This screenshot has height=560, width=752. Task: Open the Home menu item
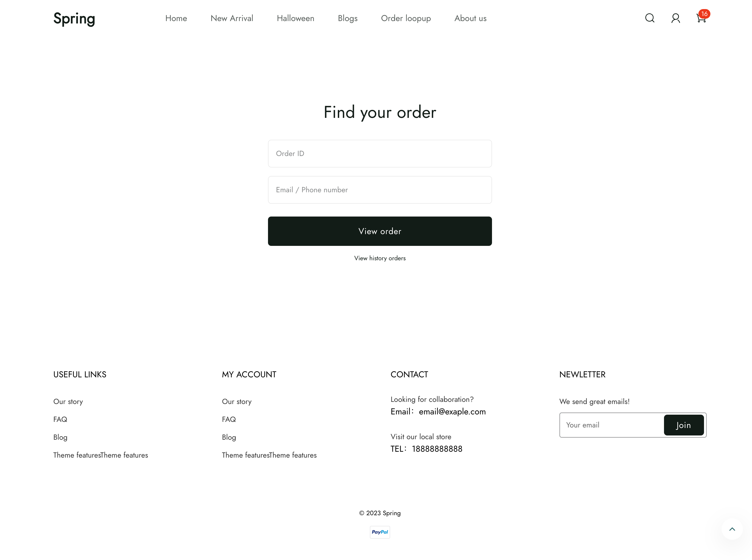[x=176, y=18]
